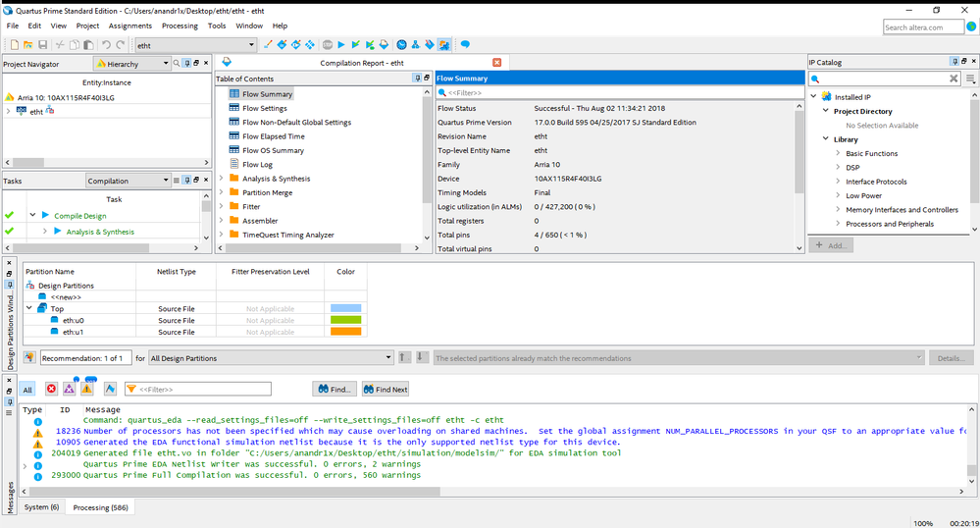The height and width of the screenshot is (528, 980).
Task: Click the Save toolbar icon
Action: click(42, 45)
